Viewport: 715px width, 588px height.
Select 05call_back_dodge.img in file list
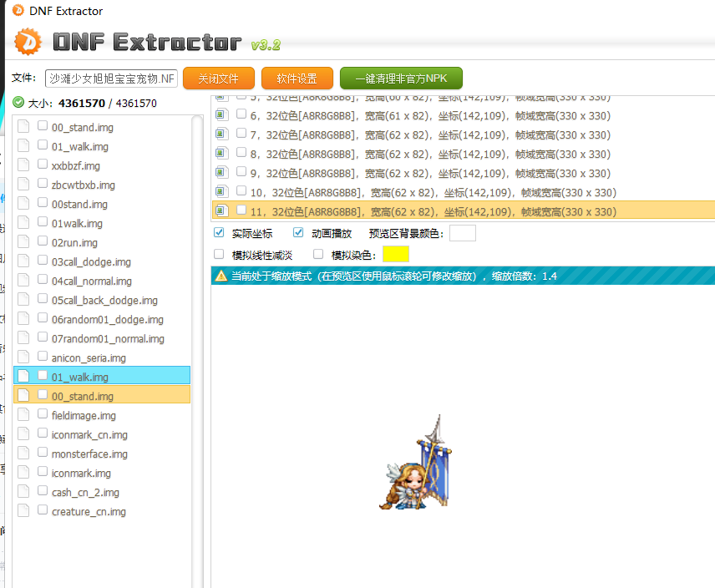[104, 300]
